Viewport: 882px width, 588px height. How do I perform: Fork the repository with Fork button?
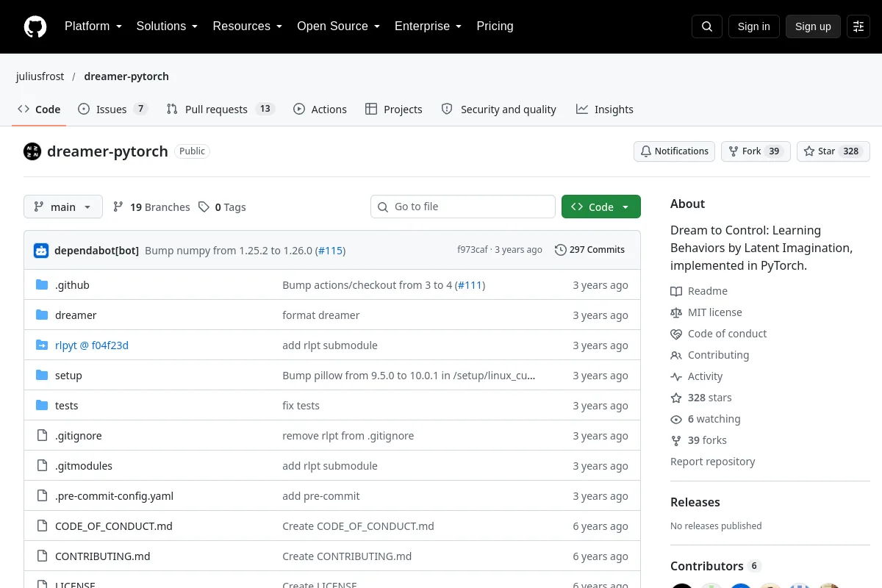(x=756, y=151)
